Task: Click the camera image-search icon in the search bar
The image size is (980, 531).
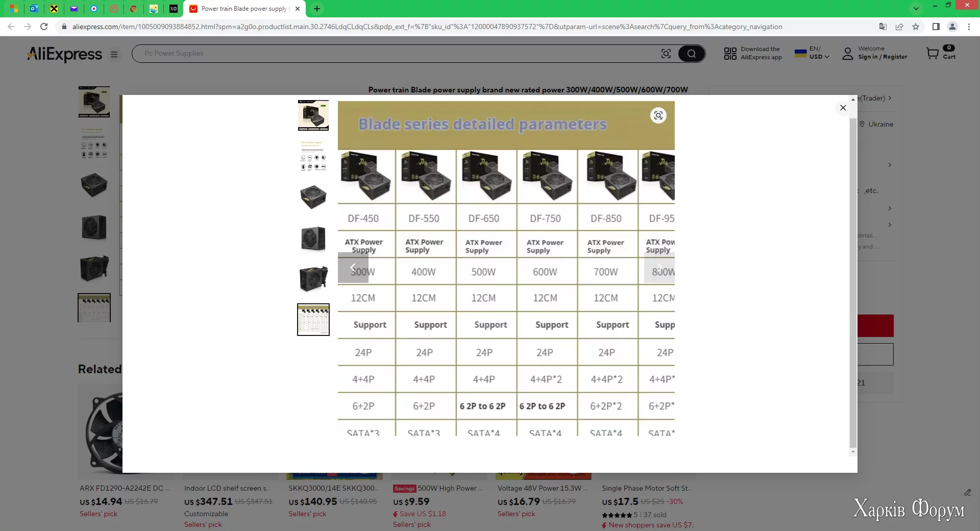Action: 666,54
